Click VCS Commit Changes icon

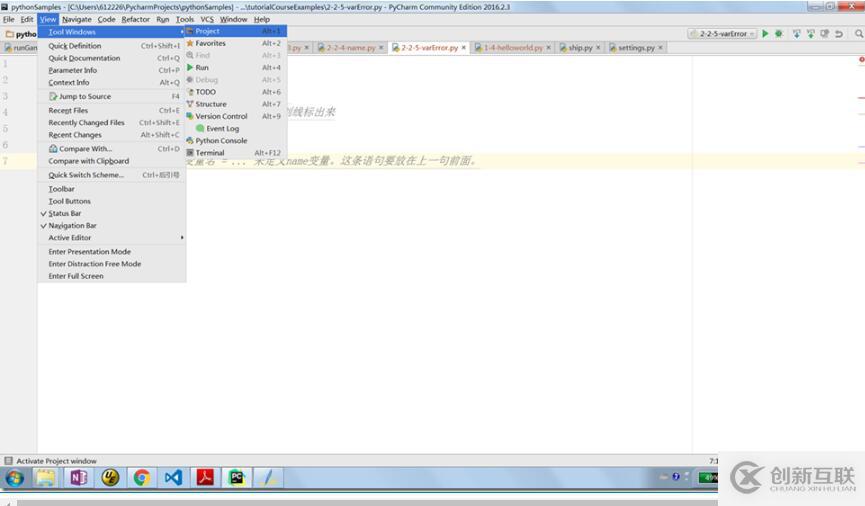point(810,34)
